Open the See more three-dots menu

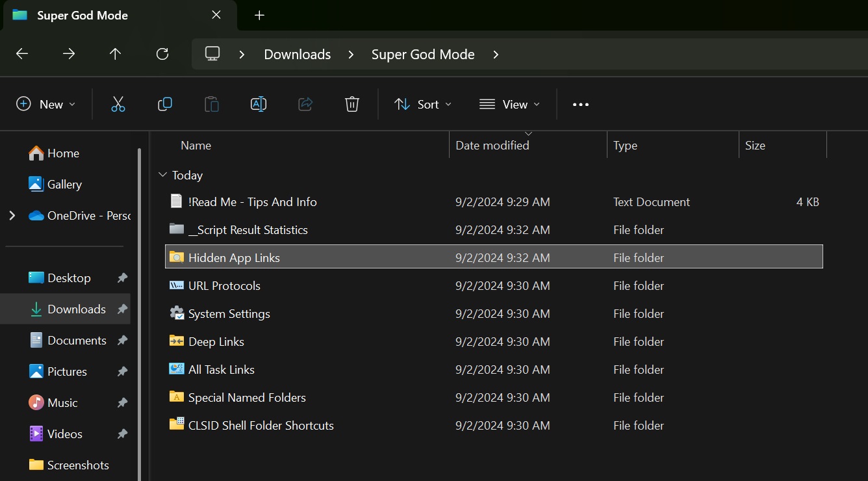[581, 105]
